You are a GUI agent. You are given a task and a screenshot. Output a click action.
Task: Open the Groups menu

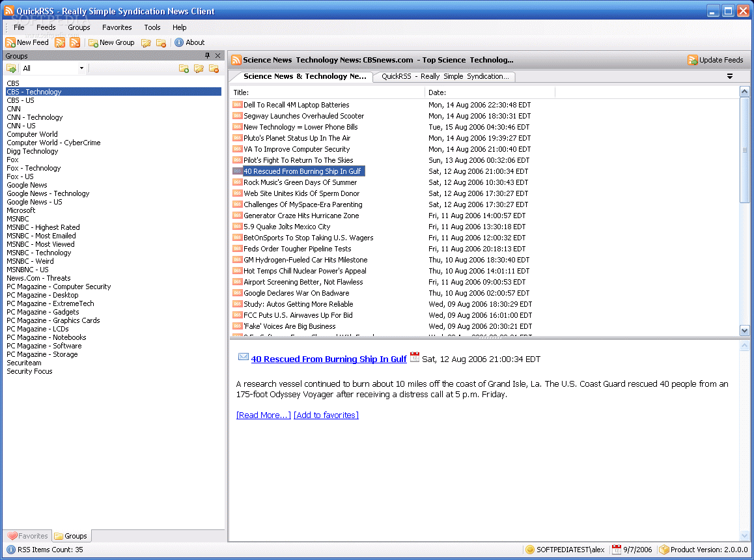[79, 27]
